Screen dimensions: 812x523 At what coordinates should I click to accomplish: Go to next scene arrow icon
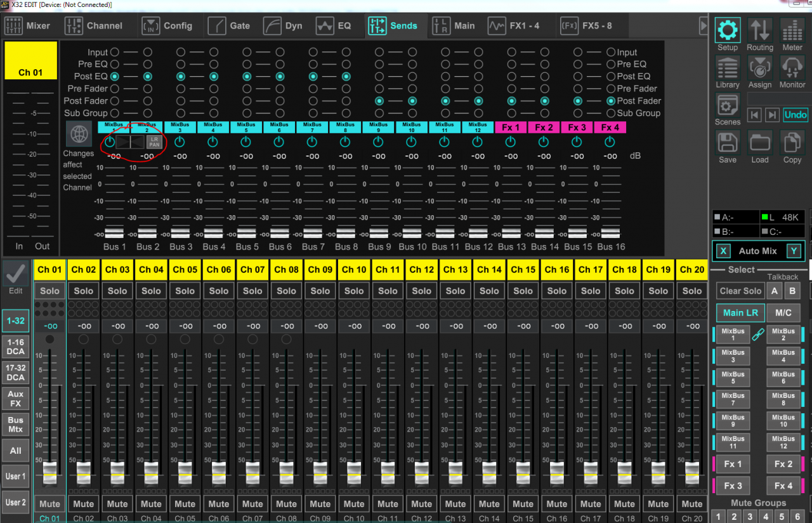[771, 115]
